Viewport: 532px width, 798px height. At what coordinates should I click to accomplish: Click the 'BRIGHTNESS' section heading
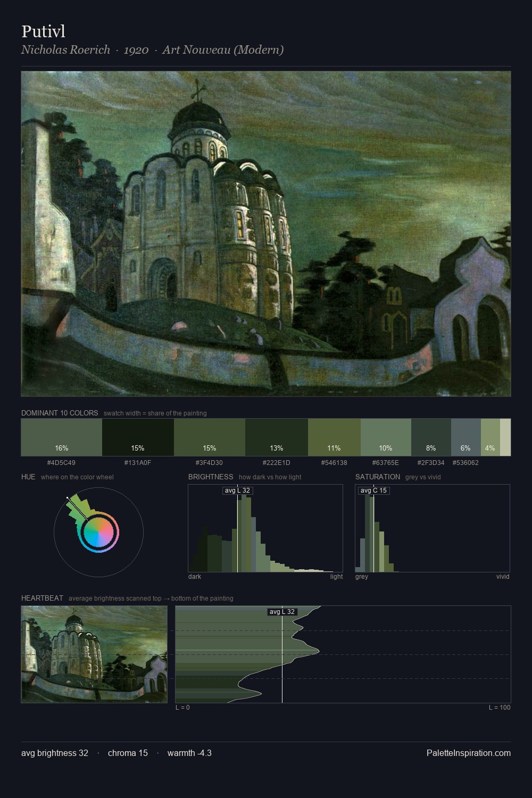[211, 477]
